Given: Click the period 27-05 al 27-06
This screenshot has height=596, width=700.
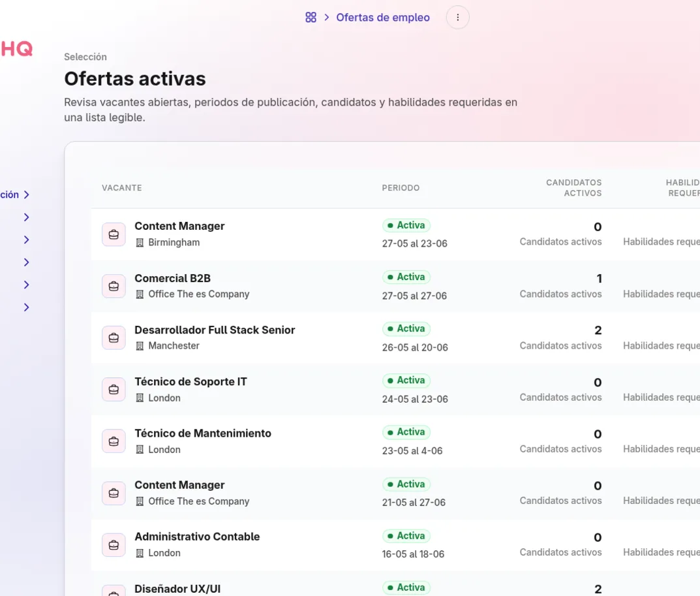Looking at the screenshot, I should coord(414,296).
